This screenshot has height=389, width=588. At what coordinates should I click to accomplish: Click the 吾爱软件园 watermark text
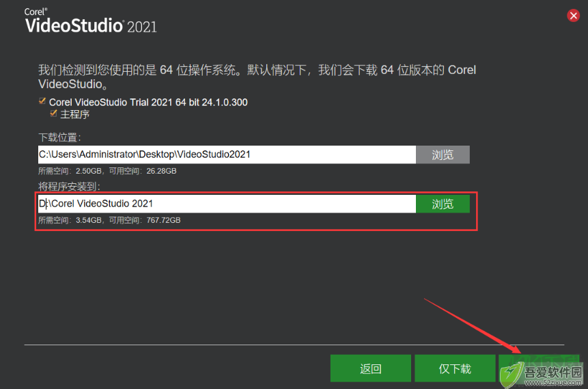(553, 372)
